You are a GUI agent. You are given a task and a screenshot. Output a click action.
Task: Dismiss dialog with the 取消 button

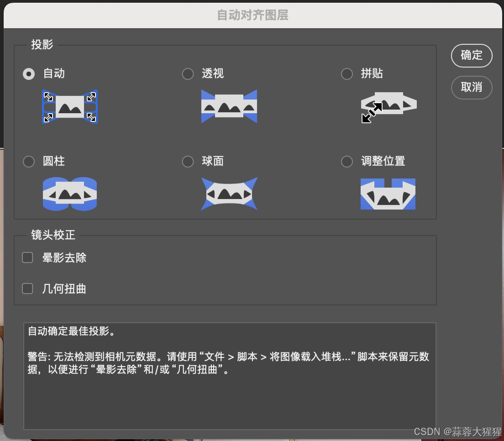click(472, 88)
